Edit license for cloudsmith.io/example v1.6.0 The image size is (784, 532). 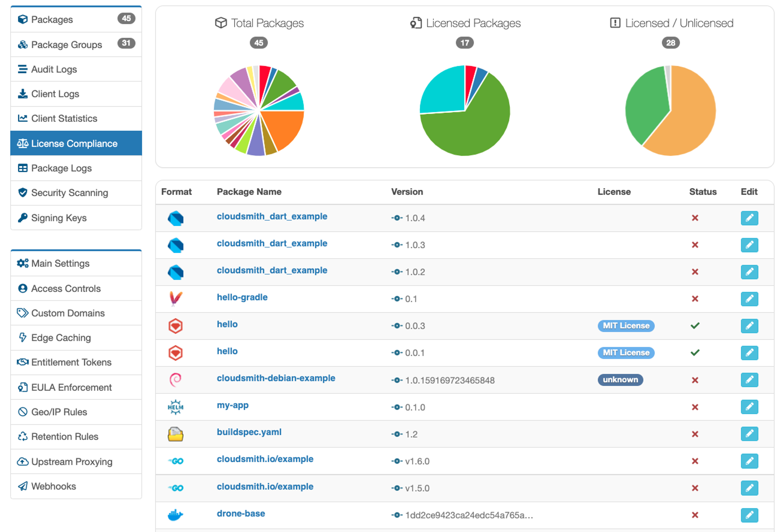click(x=749, y=461)
